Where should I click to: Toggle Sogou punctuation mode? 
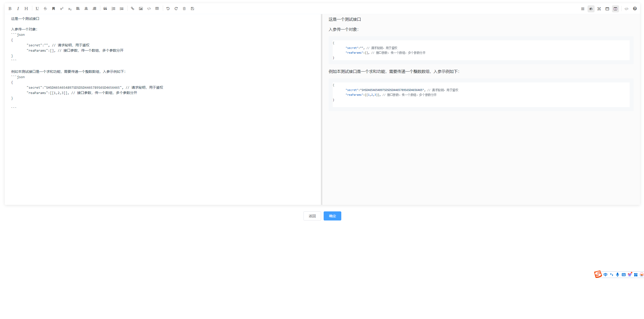click(x=611, y=275)
